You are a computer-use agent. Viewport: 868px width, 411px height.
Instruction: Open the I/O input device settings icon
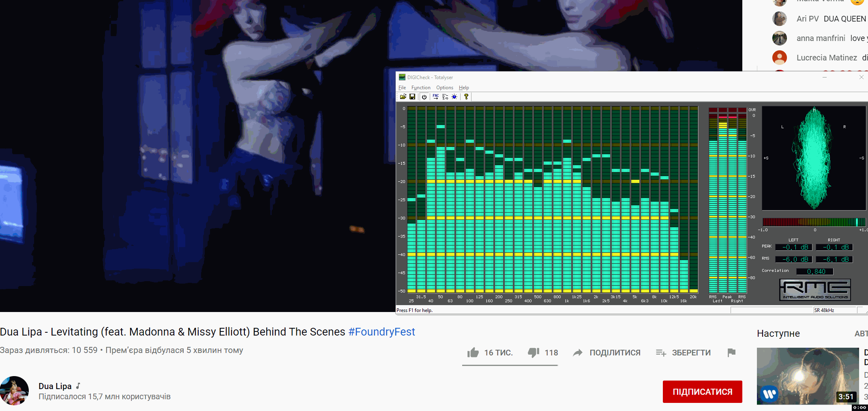[x=445, y=97]
